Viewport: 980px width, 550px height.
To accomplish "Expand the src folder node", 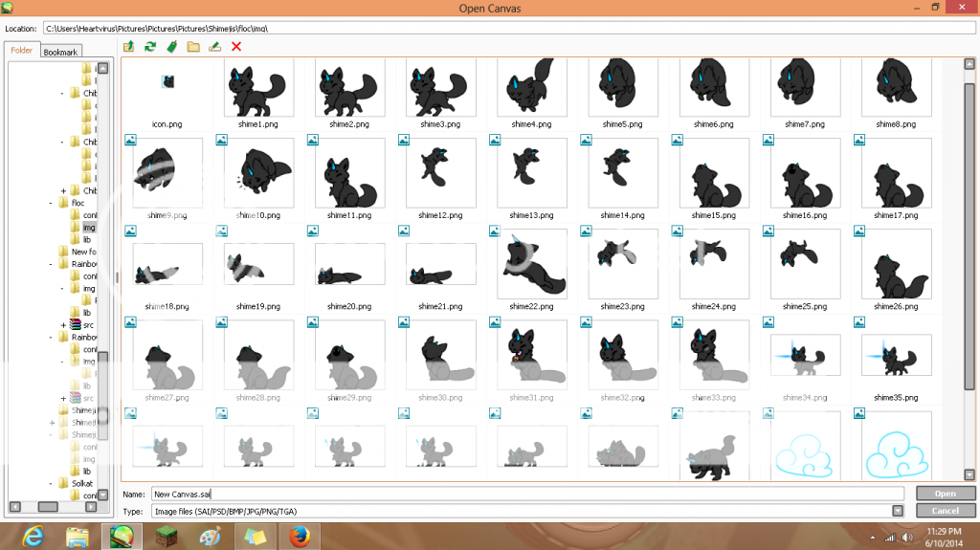I will (63, 325).
